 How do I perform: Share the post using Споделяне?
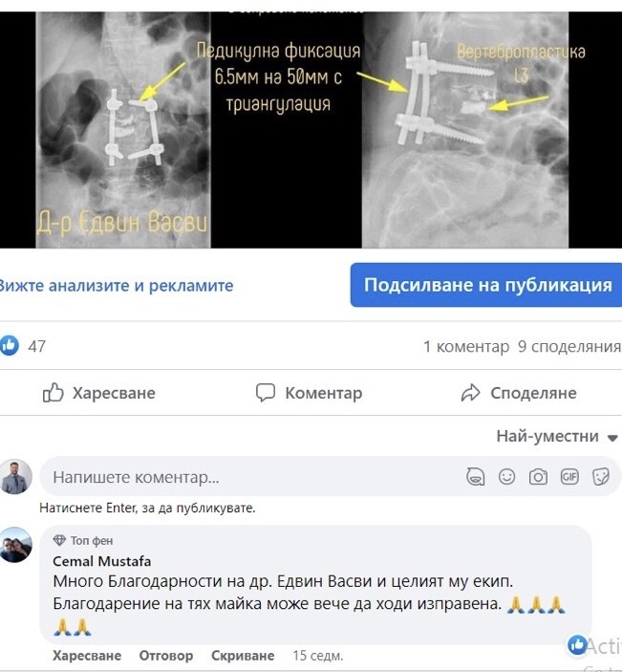tap(519, 393)
